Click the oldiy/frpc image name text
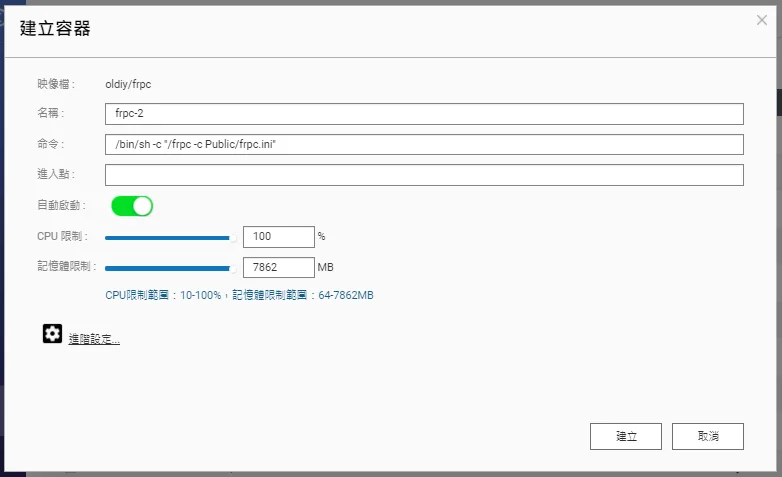Screen dimensions: 782x477 (x=128, y=84)
